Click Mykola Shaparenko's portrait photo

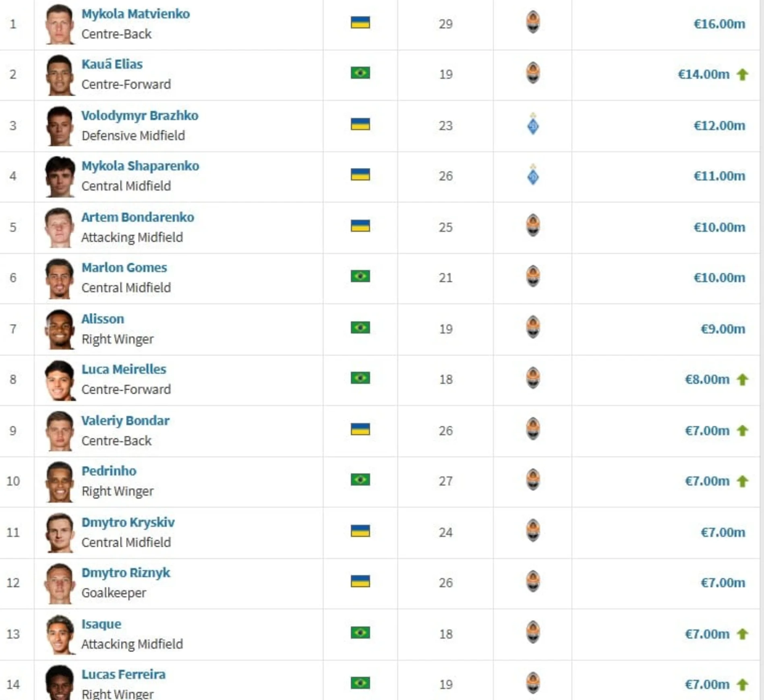pos(60,176)
